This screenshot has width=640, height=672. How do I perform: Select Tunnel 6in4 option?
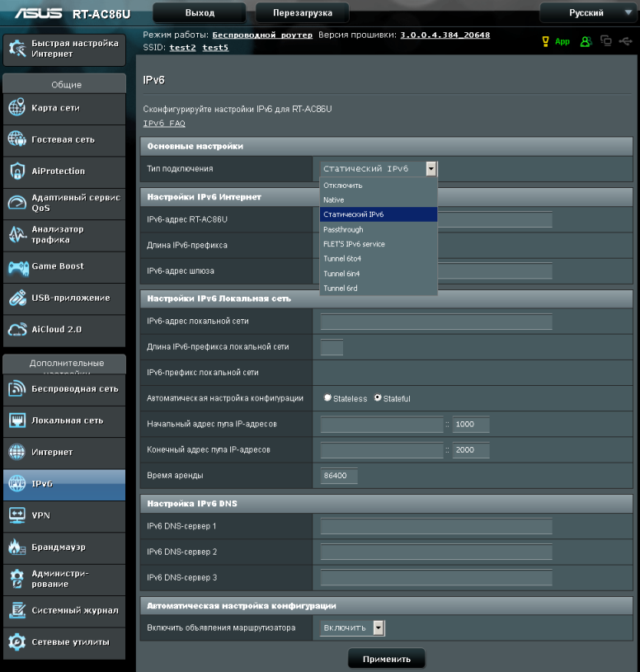click(379, 274)
